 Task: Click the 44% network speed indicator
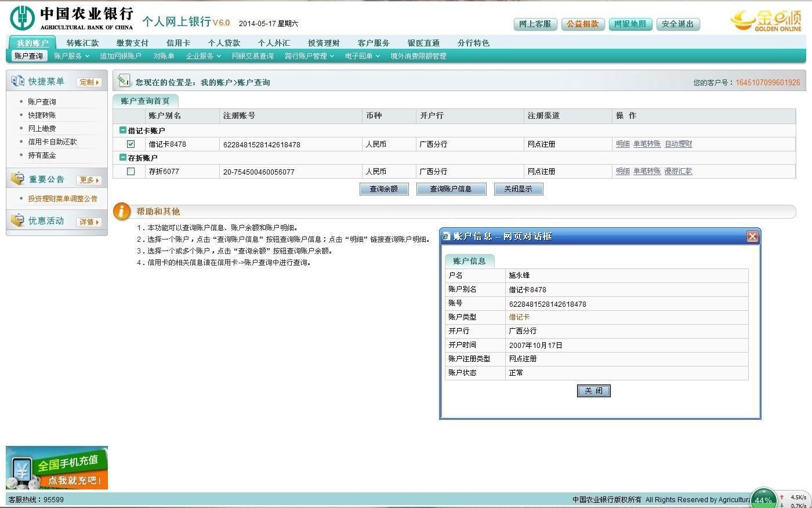point(763,499)
